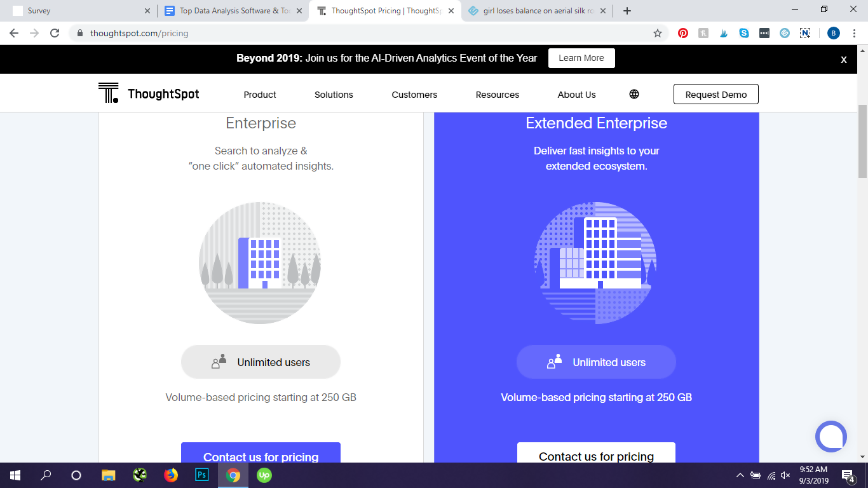
Task: Open the chat widget bubble
Action: (831, 437)
